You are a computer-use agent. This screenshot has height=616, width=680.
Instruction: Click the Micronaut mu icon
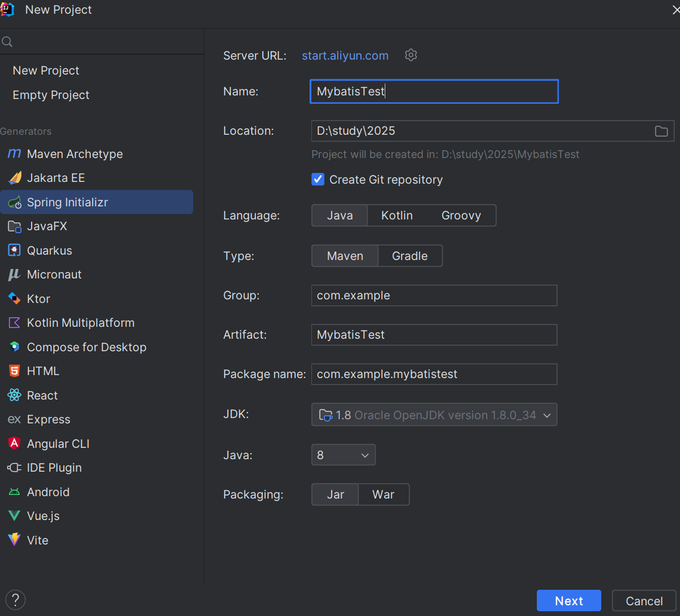[x=14, y=274]
